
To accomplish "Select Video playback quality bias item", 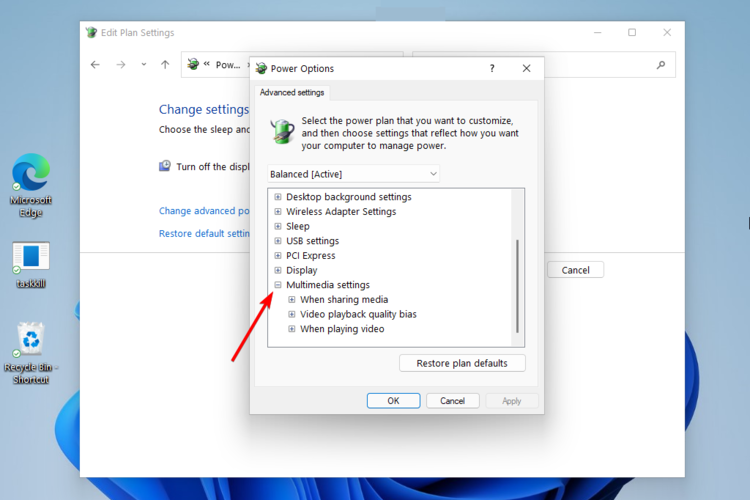I will pos(358,314).
